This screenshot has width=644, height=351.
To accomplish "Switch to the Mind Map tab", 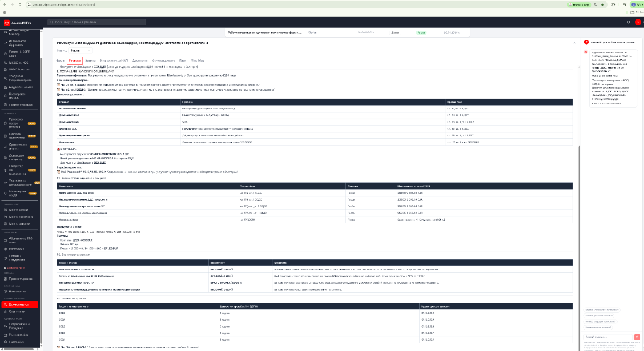I will point(197,60).
